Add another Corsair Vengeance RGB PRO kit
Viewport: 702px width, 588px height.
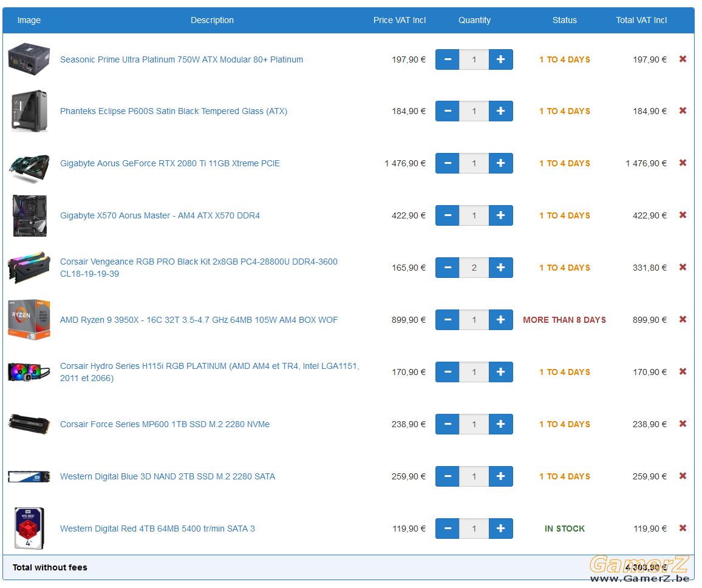[x=500, y=268]
